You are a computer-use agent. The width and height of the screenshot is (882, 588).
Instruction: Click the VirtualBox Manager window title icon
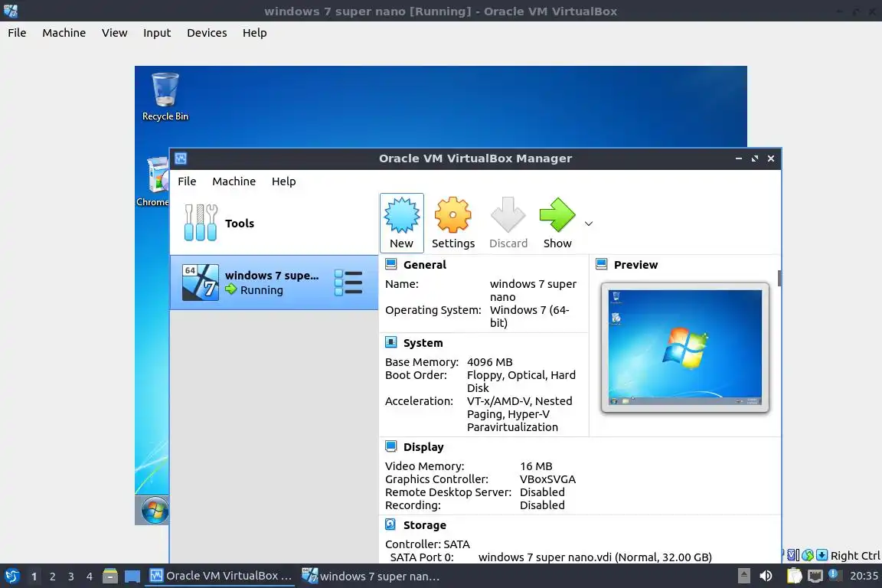click(181, 158)
